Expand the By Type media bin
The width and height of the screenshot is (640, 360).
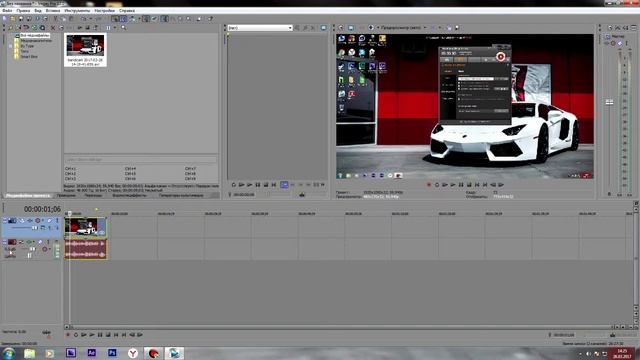tap(11, 46)
